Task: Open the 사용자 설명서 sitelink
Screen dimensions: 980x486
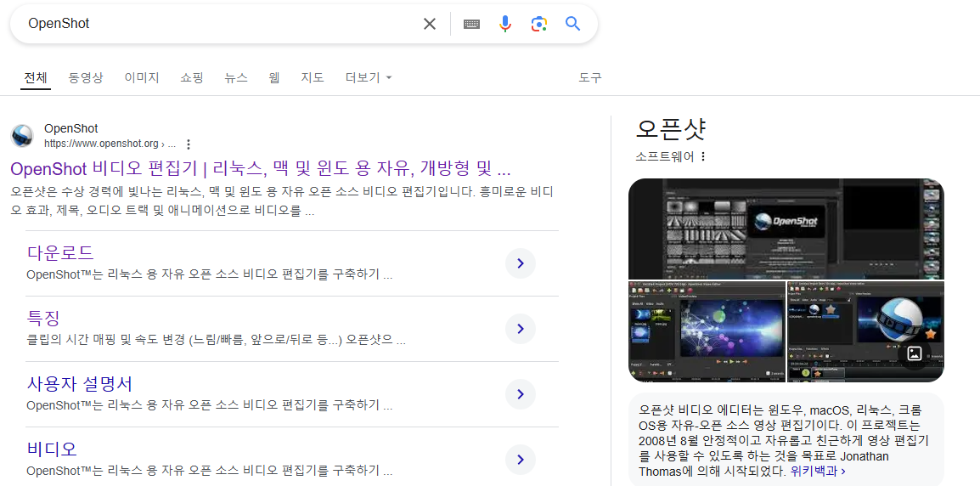Action: pyautogui.click(x=79, y=383)
